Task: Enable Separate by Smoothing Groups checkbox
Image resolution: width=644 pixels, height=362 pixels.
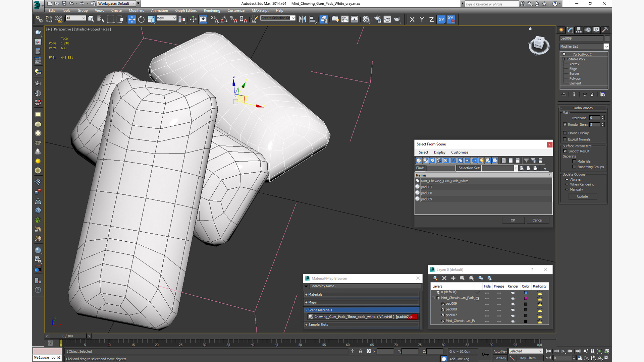Action: click(x=574, y=167)
